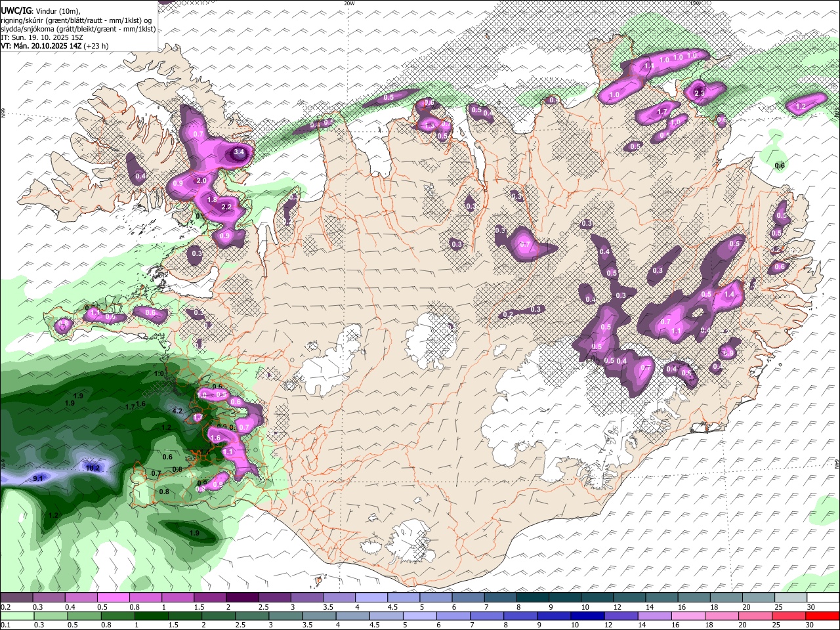Click the '1.8' snowfall value on the map
Viewport: 840px width, 630px height.
pos(212,199)
